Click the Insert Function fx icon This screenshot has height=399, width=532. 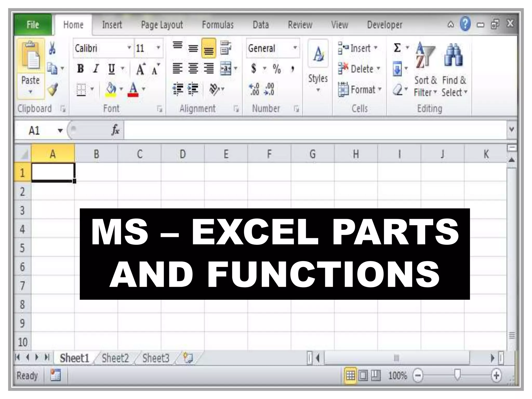coord(115,130)
